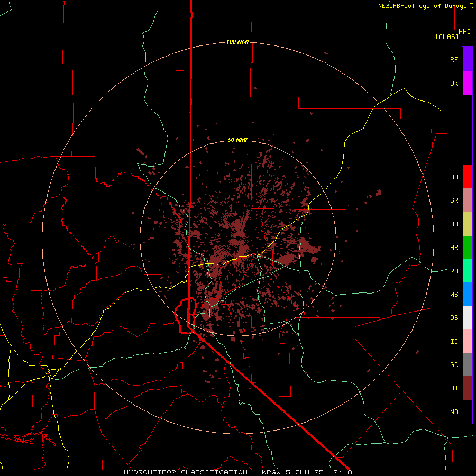Screen dimensions: 476x476
Task: Click the BI legend label
Action: point(454,388)
